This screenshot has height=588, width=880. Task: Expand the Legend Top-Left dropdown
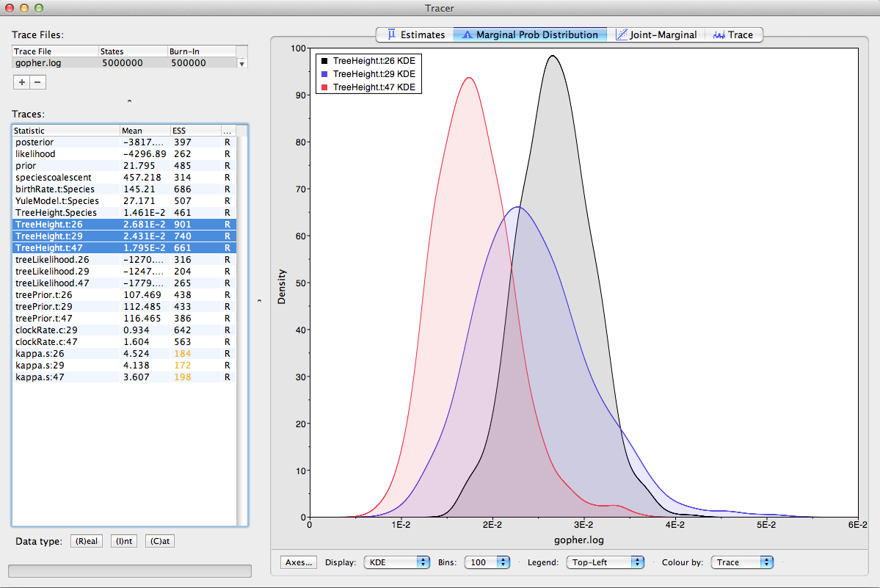[x=605, y=562]
